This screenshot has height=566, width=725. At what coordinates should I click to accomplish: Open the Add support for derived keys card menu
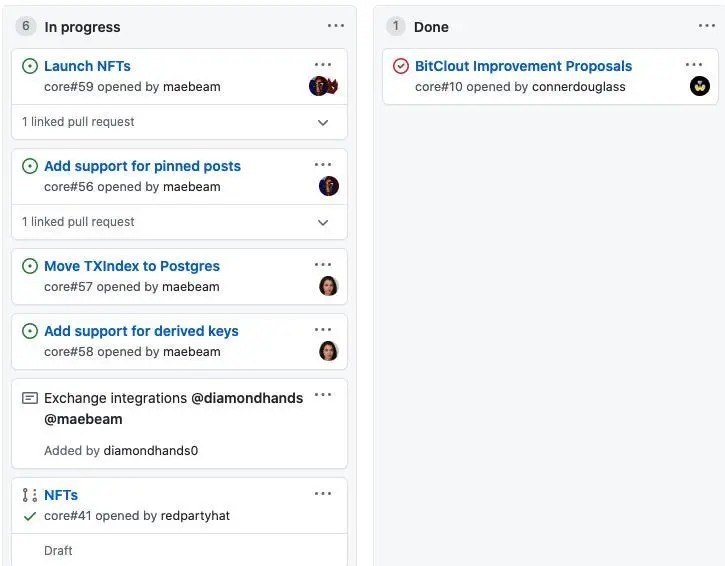[323, 330]
